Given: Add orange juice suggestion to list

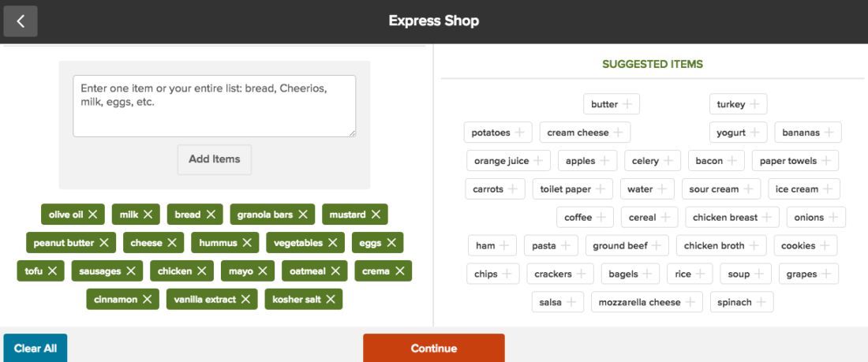Looking at the screenshot, I should pyautogui.click(x=540, y=161).
